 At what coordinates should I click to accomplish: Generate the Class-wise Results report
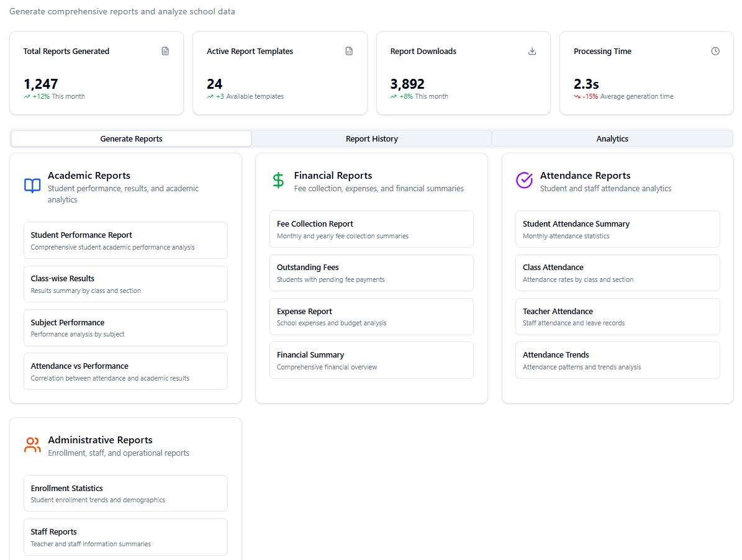pos(125,284)
